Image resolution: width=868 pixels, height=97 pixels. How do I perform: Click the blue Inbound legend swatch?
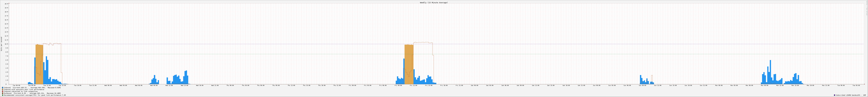(3, 87)
